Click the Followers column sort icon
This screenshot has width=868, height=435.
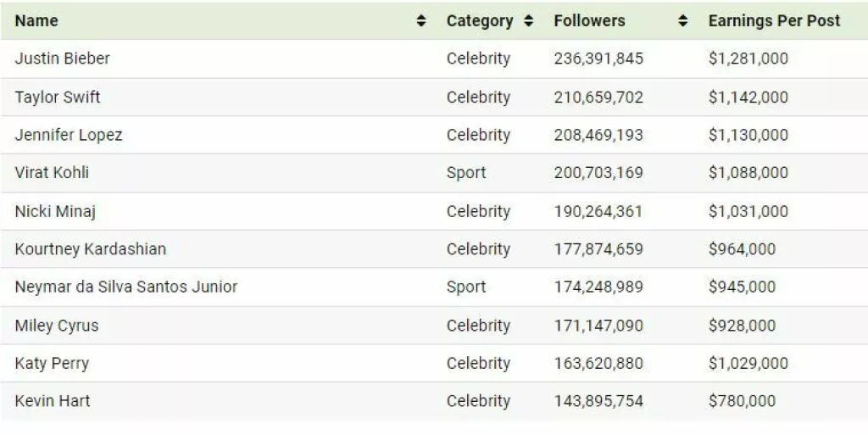coord(683,21)
